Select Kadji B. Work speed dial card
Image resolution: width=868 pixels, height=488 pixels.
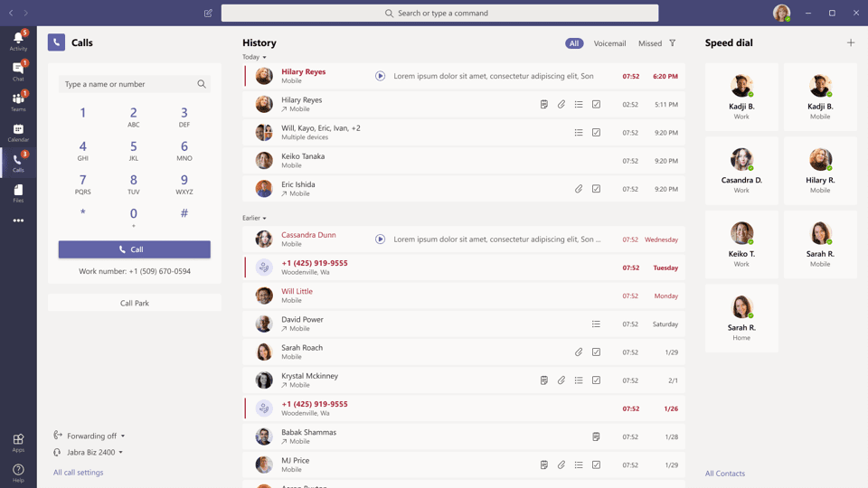tap(741, 97)
